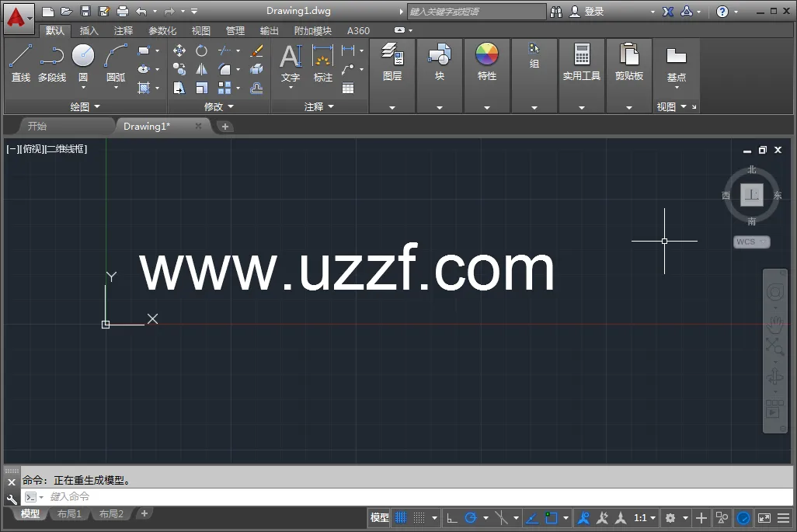Open the 布局1 layout tab
This screenshot has width=797, height=532.
tap(69, 514)
